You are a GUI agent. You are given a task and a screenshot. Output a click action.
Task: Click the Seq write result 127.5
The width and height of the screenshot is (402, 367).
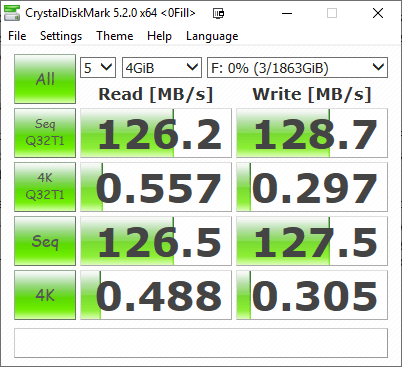(x=312, y=241)
